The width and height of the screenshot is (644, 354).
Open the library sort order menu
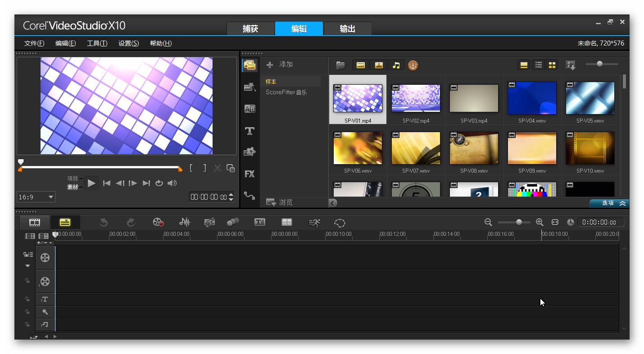[571, 65]
